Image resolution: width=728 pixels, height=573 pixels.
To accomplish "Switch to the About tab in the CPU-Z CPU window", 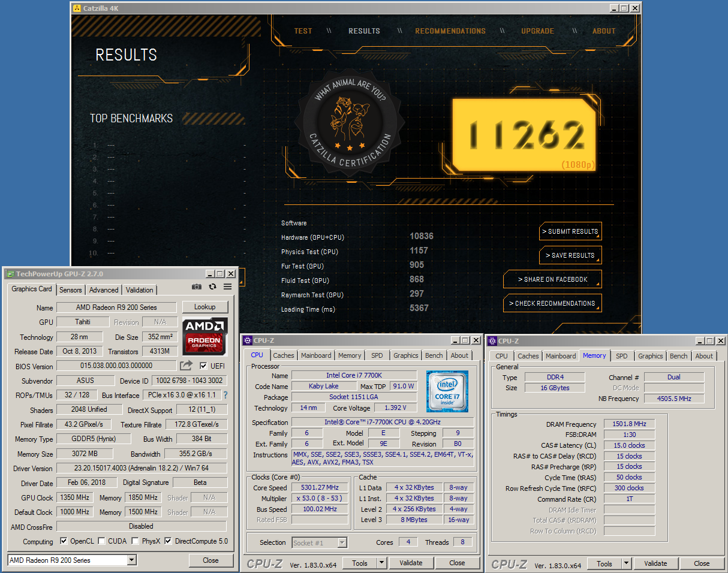I will [x=460, y=355].
